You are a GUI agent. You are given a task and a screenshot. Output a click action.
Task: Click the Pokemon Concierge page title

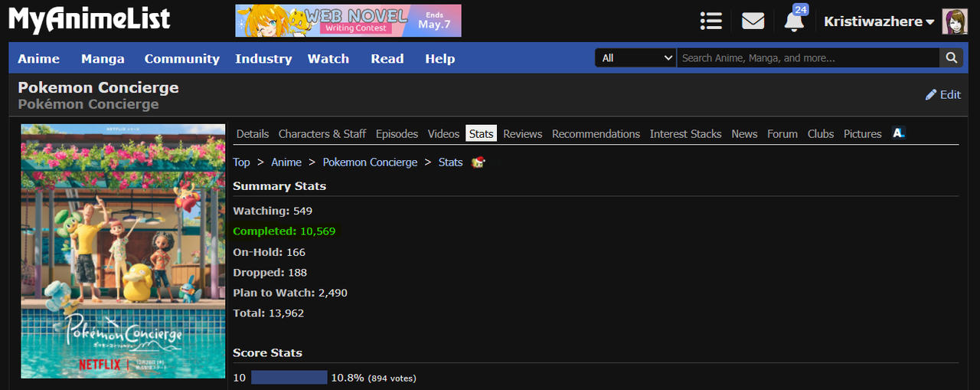(98, 87)
